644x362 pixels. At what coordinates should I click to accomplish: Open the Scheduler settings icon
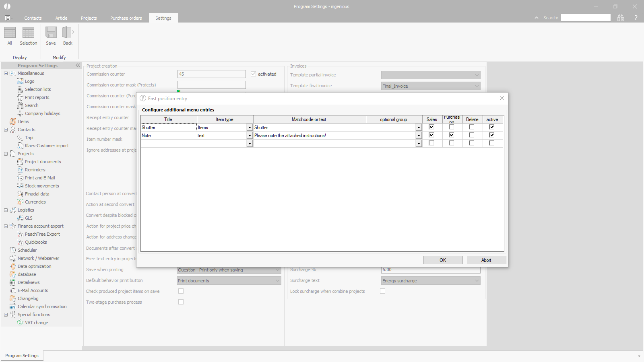pyautogui.click(x=13, y=250)
